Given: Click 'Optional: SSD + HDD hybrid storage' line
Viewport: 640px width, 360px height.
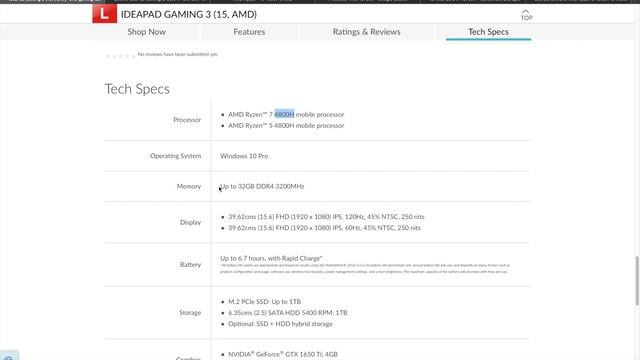Looking at the screenshot, I should (x=280, y=324).
